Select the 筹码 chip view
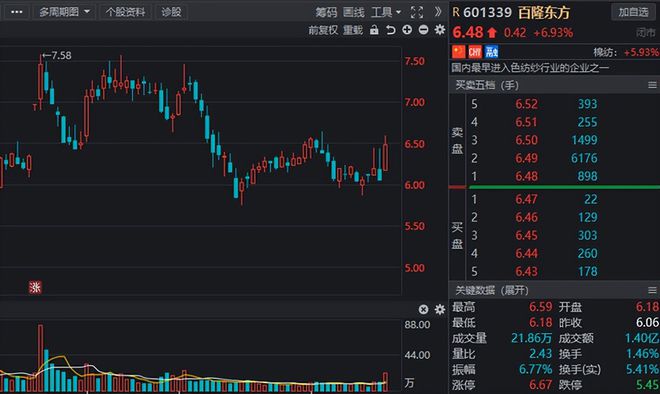This screenshot has width=660, height=394. (x=326, y=12)
